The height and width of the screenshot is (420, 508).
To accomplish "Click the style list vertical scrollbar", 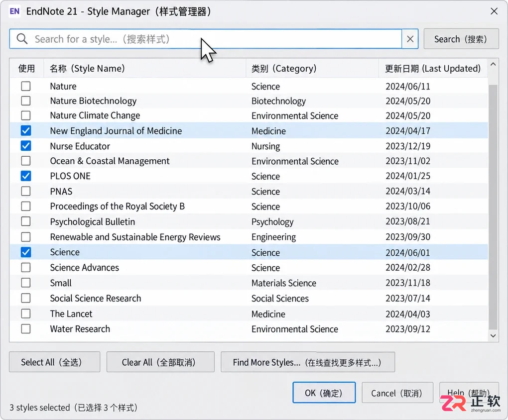I will click(493, 207).
